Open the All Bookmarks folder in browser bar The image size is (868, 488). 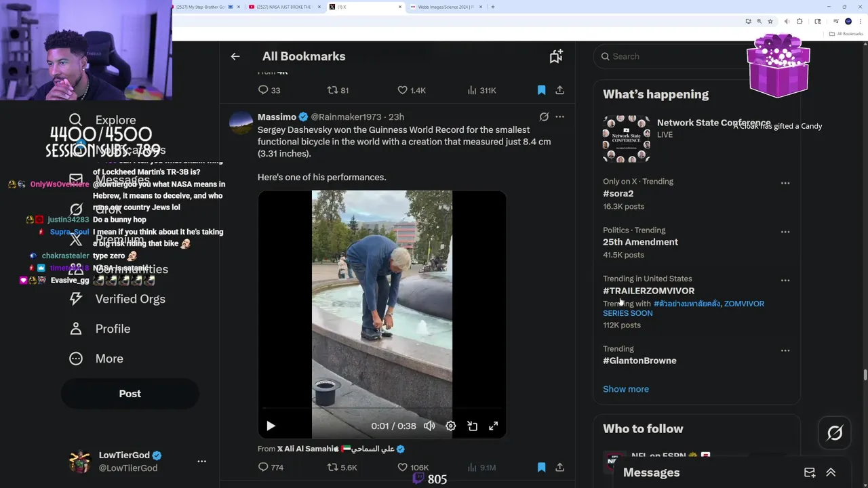click(x=846, y=34)
